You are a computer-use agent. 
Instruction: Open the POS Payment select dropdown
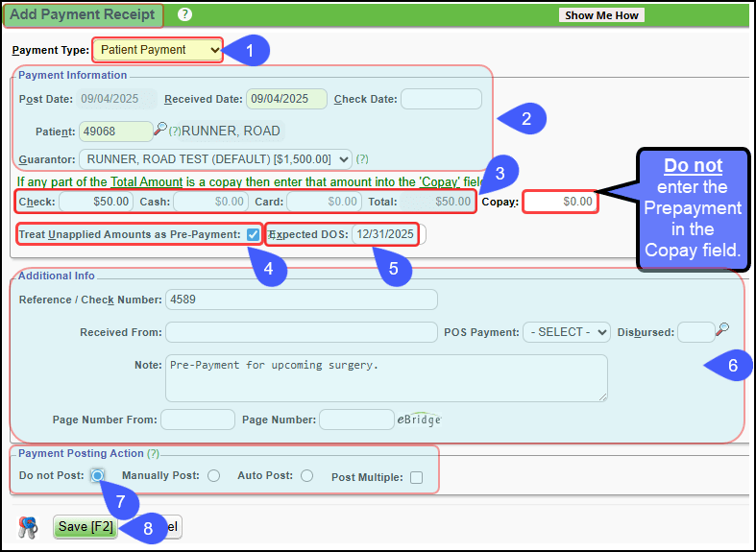566,332
